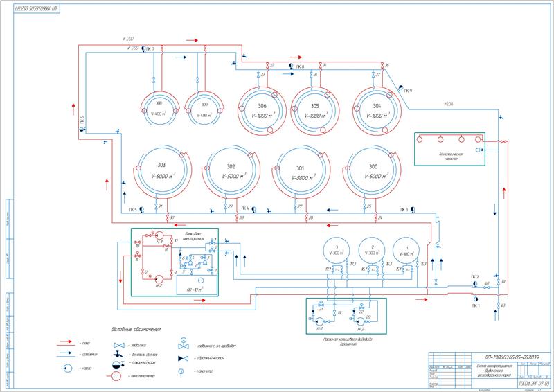Click the 'ТОГСМ ЭНГ 07-03' cell in title block
Image resolution: width=554 pixels, height=392 pixels.
coord(535,384)
